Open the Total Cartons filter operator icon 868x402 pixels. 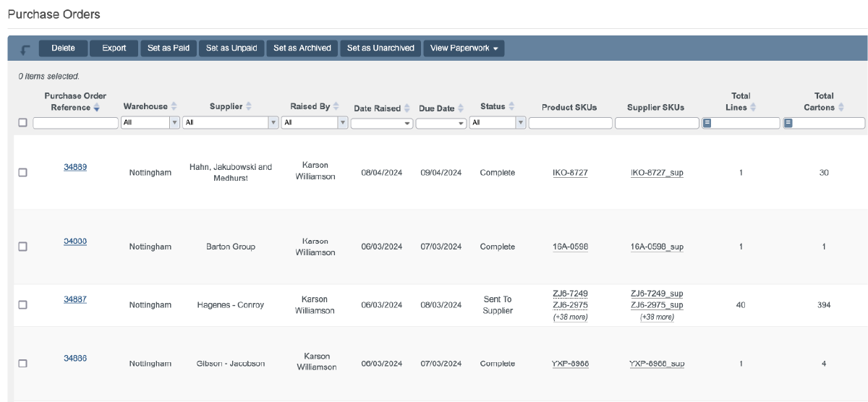789,123
